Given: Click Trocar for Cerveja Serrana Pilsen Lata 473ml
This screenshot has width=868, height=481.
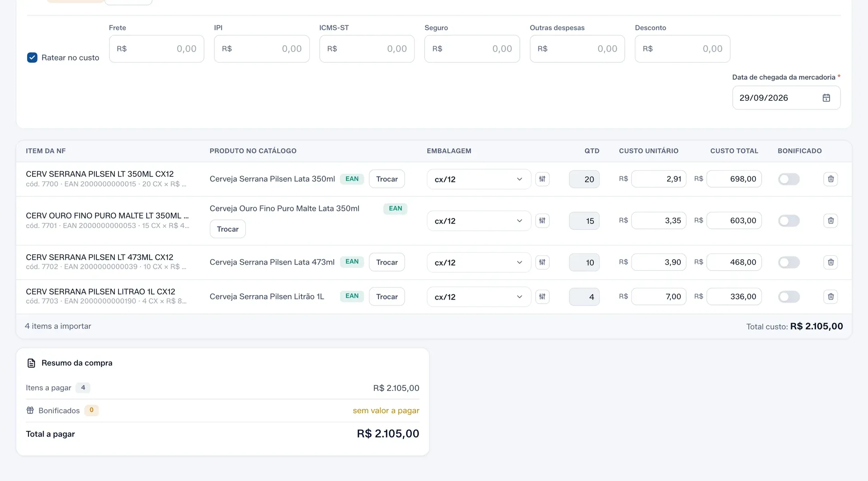Looking at the screenshot, I should click(x=387, y=262).
